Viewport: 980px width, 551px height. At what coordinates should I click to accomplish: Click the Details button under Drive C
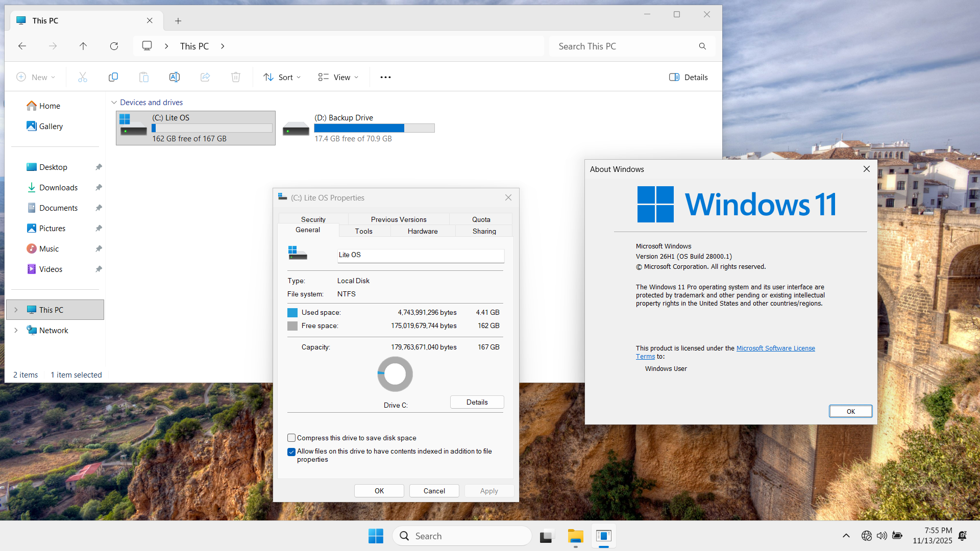(477, 402)
